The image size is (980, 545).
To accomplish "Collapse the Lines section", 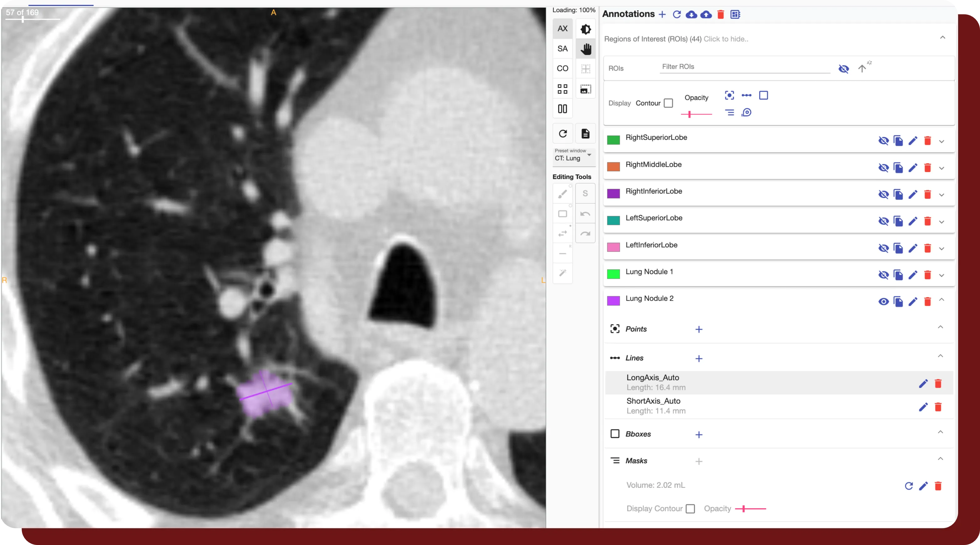I will (x=940, y=356).
